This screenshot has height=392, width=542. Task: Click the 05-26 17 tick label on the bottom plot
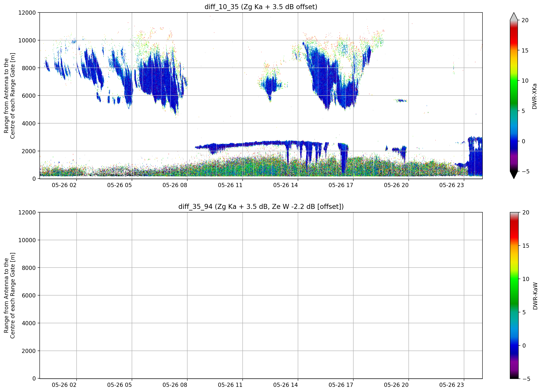click(341, 385)
